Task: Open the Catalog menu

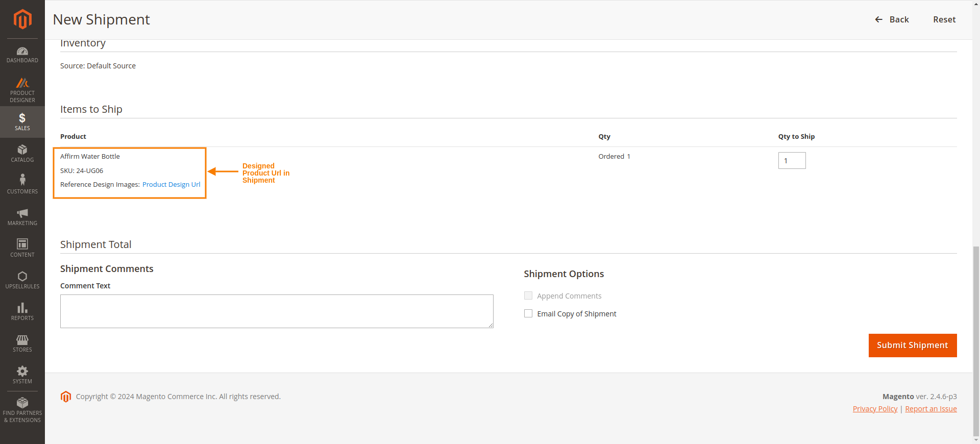Action: [x=22, y=154]
